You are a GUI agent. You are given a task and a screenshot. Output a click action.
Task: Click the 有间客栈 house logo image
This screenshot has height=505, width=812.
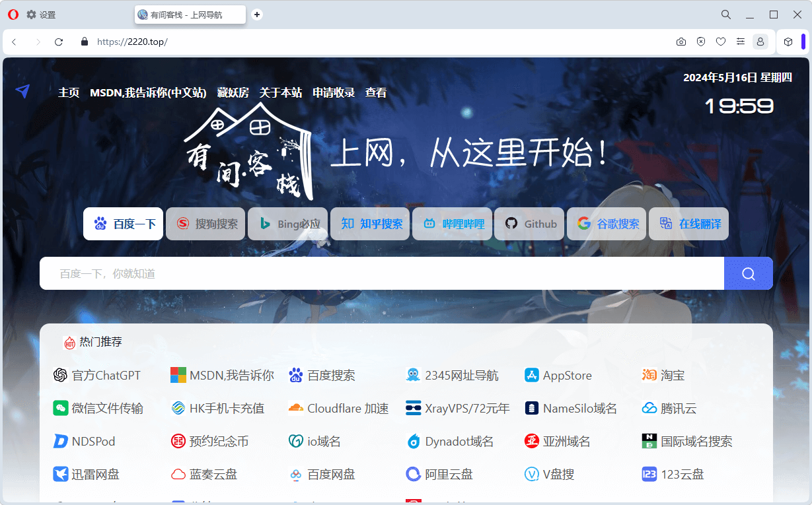[x=248, y=151]
